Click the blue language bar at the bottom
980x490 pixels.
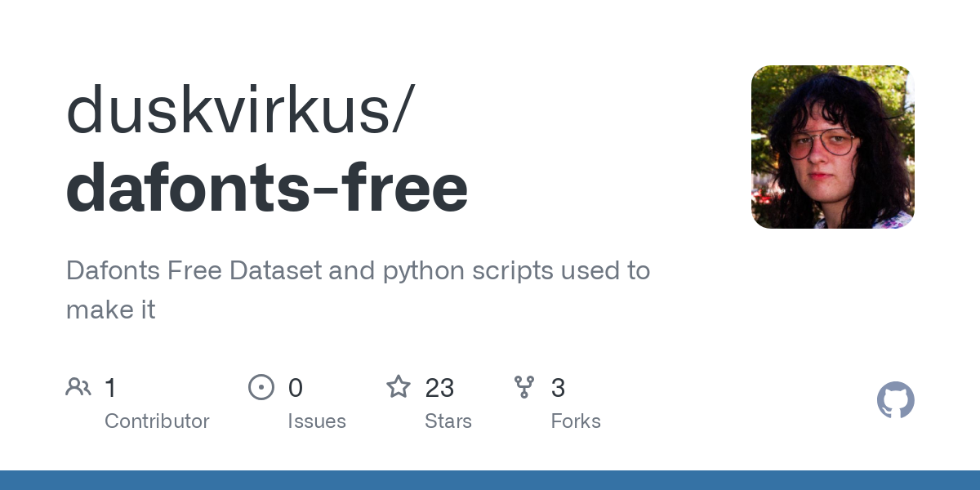tap(490, 480)
